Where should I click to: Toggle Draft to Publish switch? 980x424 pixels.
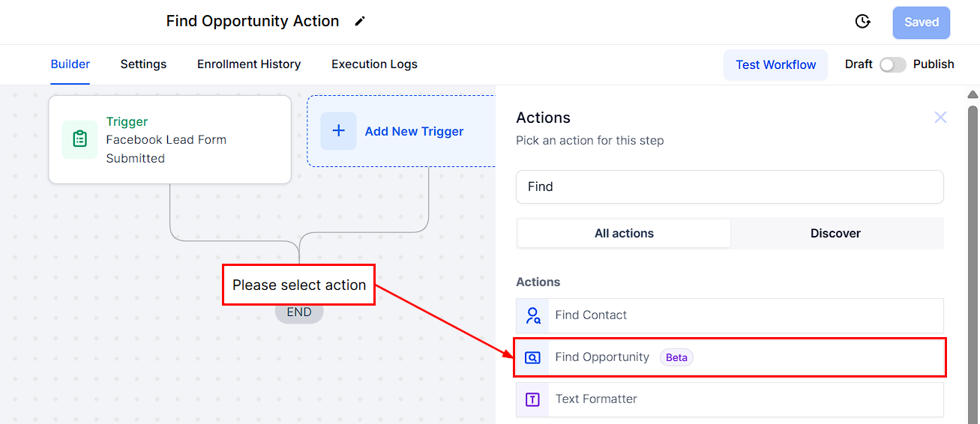point(893,64)
